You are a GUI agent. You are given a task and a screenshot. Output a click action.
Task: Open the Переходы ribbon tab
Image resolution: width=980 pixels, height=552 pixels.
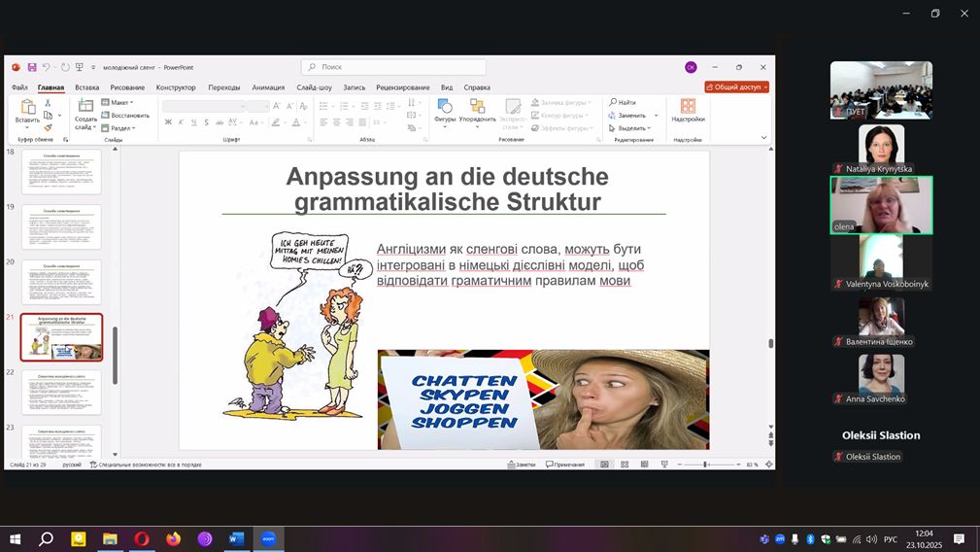(x=224, y=87)
